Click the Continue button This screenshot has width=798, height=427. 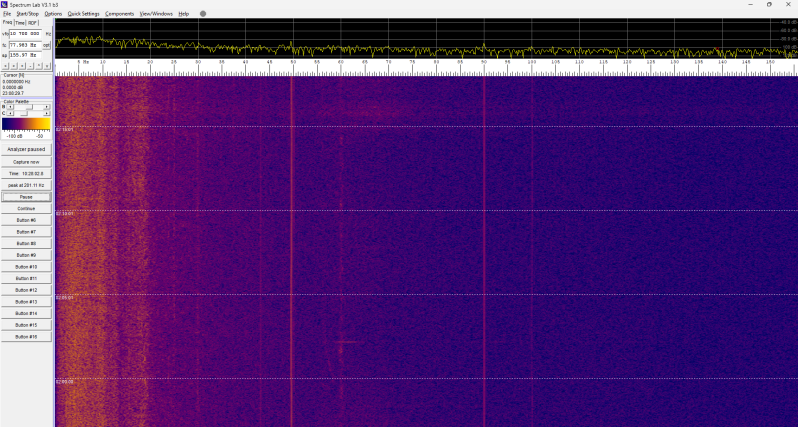(26, 209)
